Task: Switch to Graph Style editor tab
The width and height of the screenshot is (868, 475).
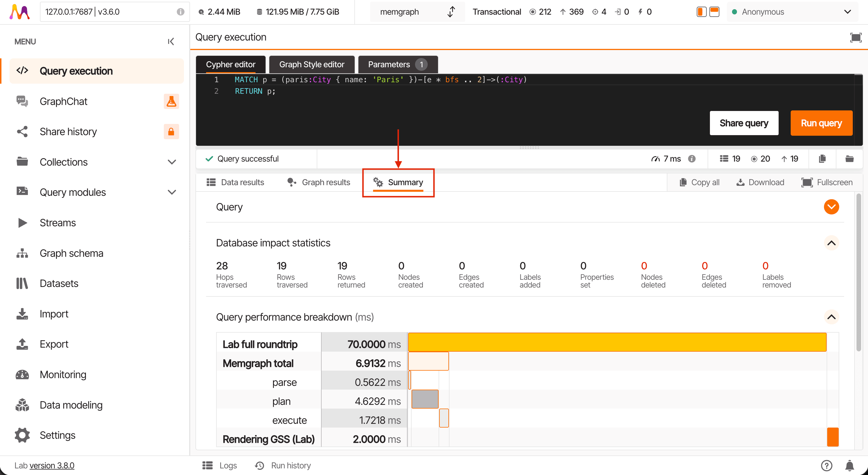Action: click(x=312, y=64)
